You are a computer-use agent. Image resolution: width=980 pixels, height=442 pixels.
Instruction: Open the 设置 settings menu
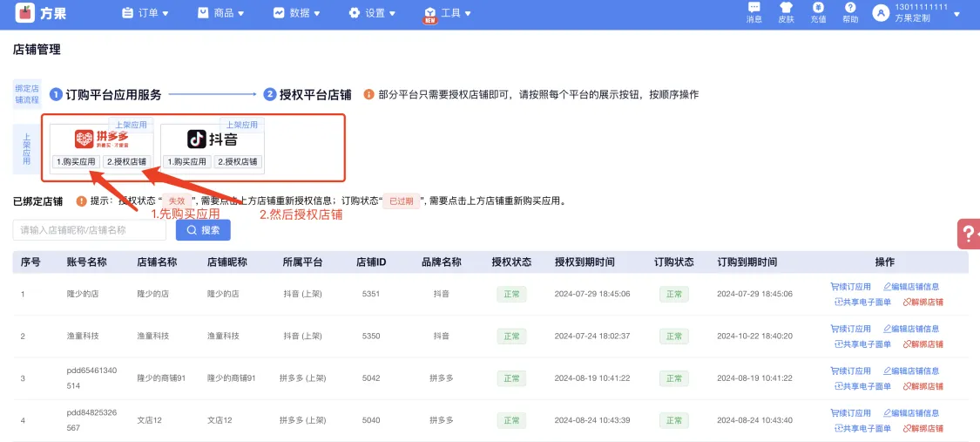372,13
